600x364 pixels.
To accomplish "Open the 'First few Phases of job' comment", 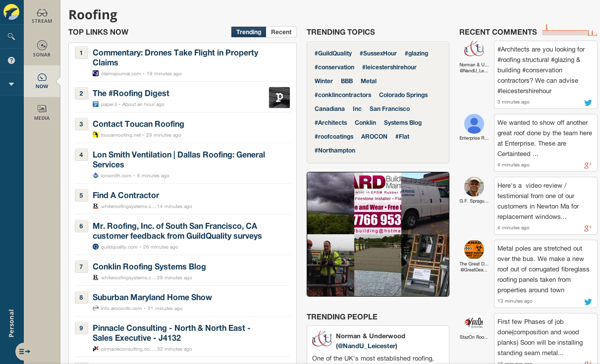I will point(545,338).
